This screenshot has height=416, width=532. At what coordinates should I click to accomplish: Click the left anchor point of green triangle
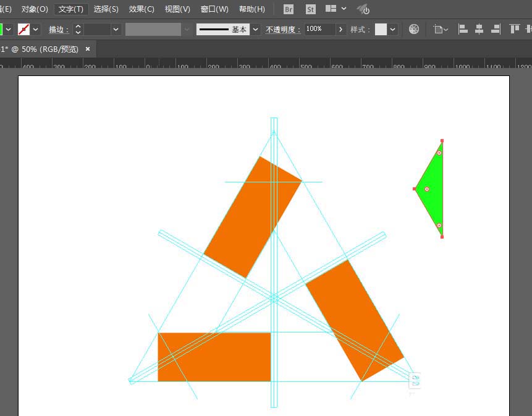(x=414, y=189)
